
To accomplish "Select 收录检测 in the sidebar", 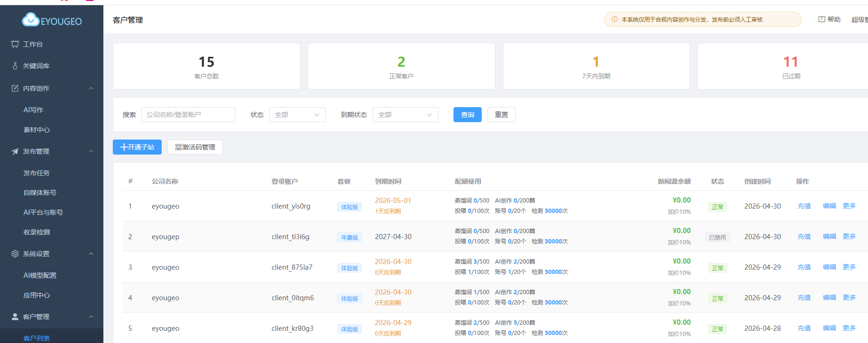I will click(37, 232).
